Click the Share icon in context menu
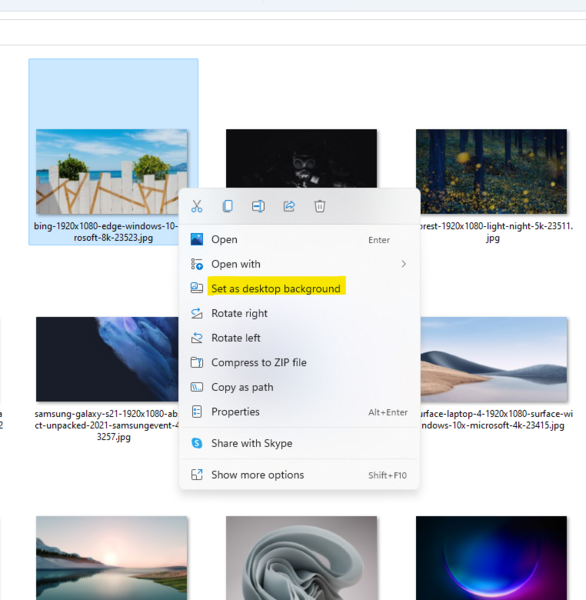This screenshot has height=600, width=586. pyautogui.click(x=289, y=206)
